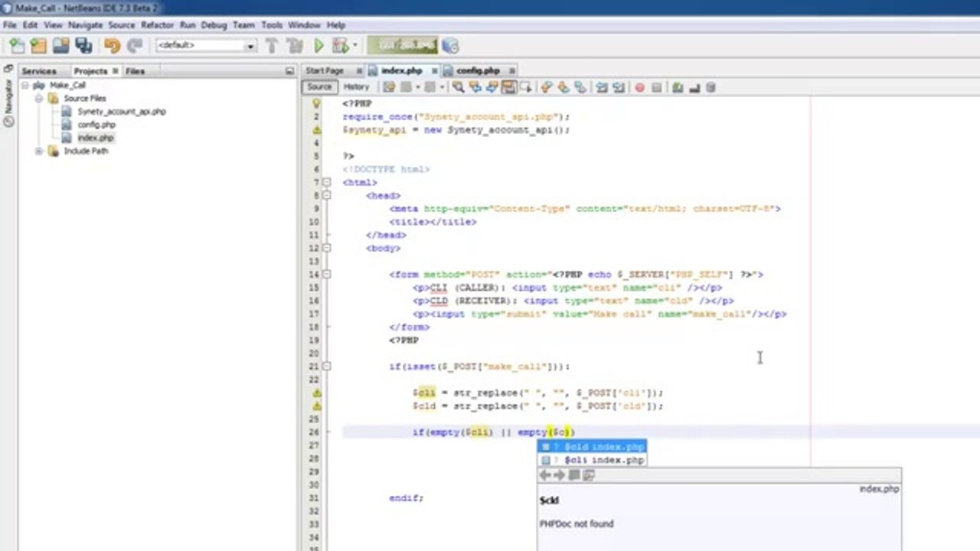Switch to the config.php editor tab

(x=478, y=70)
